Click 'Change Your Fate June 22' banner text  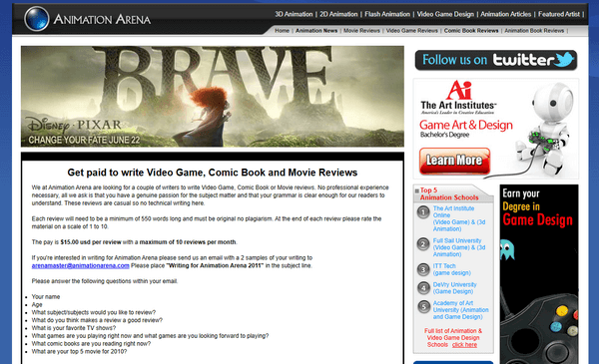click(84, 140)
